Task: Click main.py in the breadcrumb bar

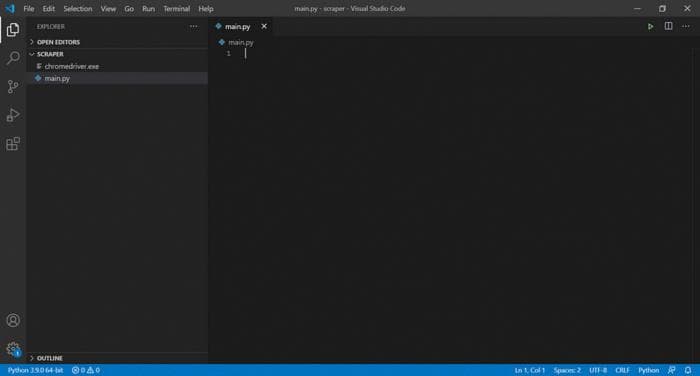Action: click(241, 42)
